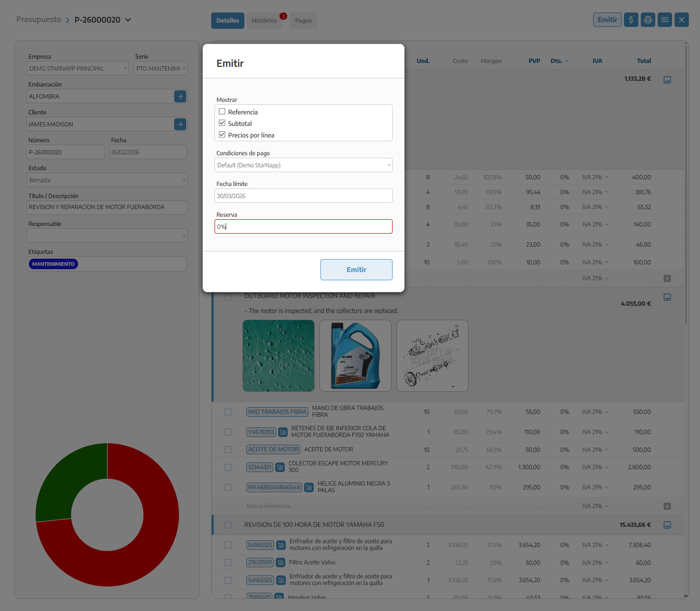Screen dimensions: 700x611
Task: Open the Serie dropdown
Action: (161, 68)
